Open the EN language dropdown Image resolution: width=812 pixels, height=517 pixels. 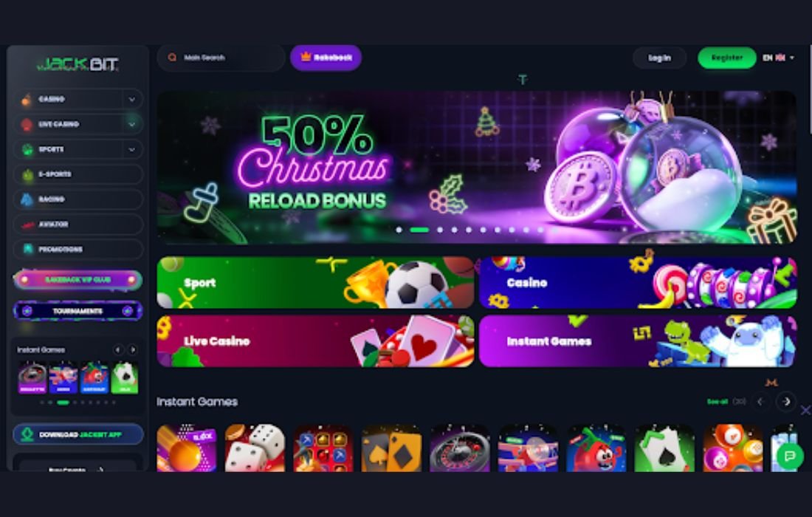[x=778, y=58]
